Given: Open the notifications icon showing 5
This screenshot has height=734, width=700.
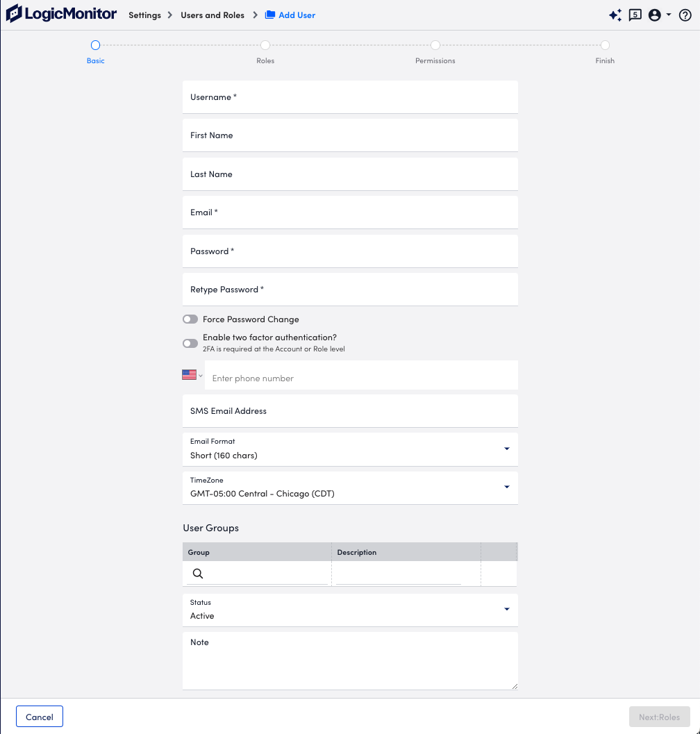Looking at the screenshot, I should click(635, 15).
